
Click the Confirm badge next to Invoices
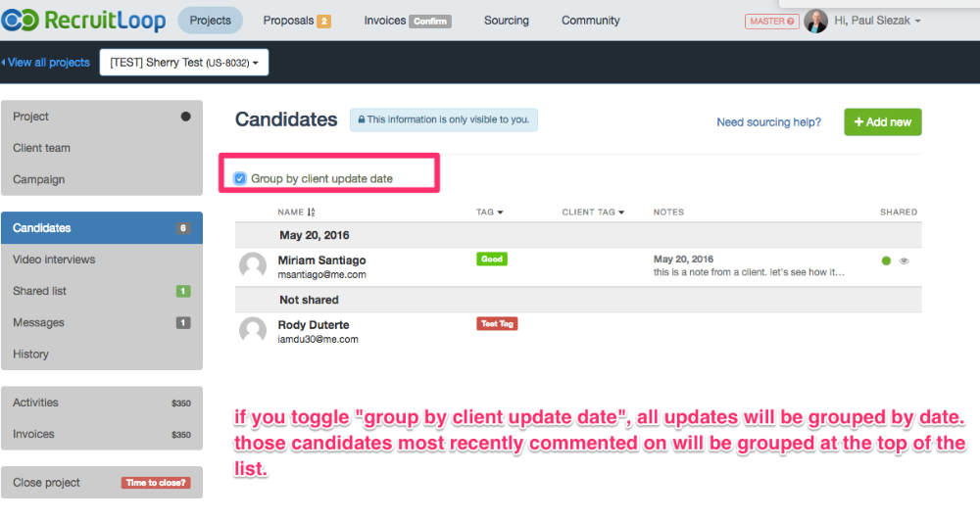click(430, 22)
